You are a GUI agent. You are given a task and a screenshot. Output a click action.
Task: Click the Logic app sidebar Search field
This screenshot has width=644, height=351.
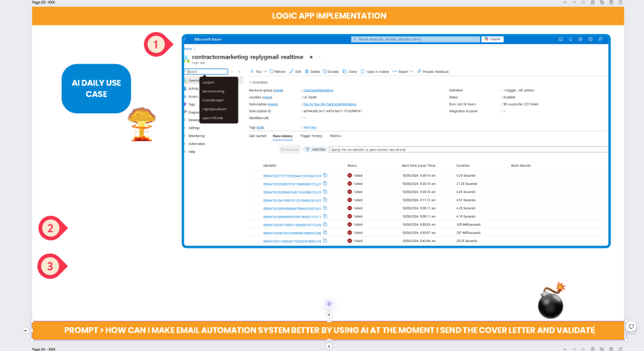(206, 72)
